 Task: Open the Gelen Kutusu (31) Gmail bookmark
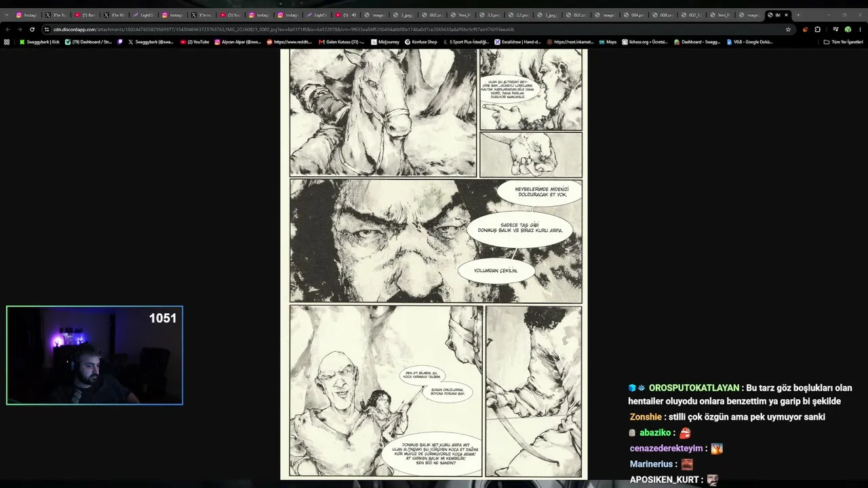[341, 42]
